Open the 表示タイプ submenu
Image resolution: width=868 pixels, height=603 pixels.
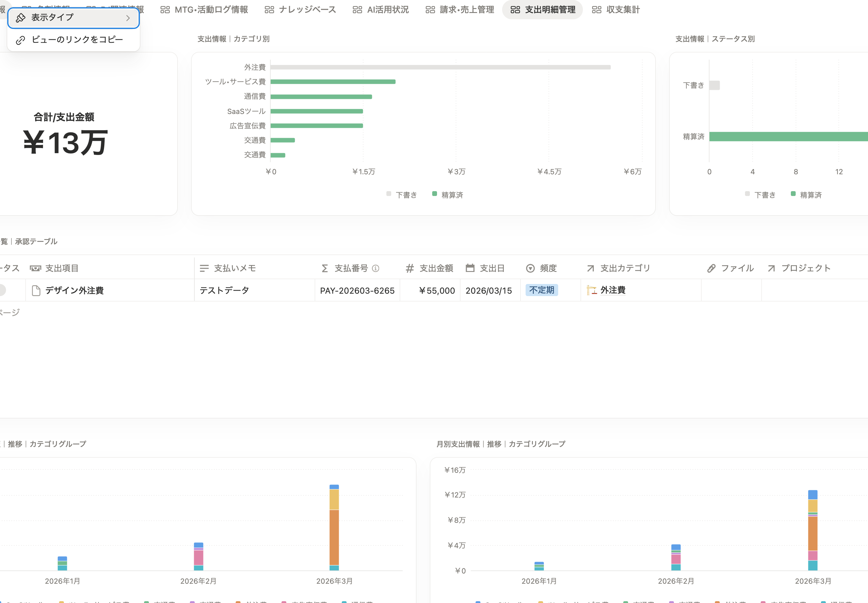click(x=74, y=18)
